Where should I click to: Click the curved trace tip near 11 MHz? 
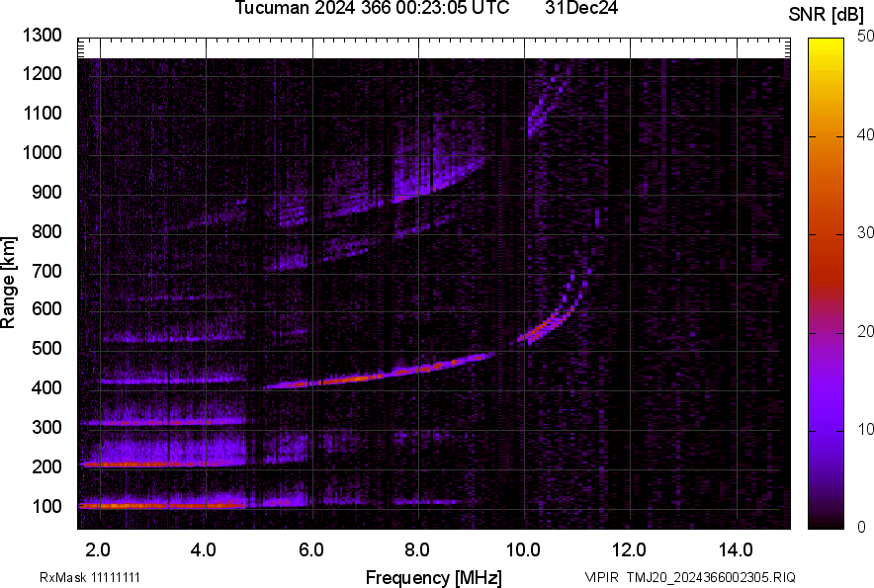coord(587,272)
